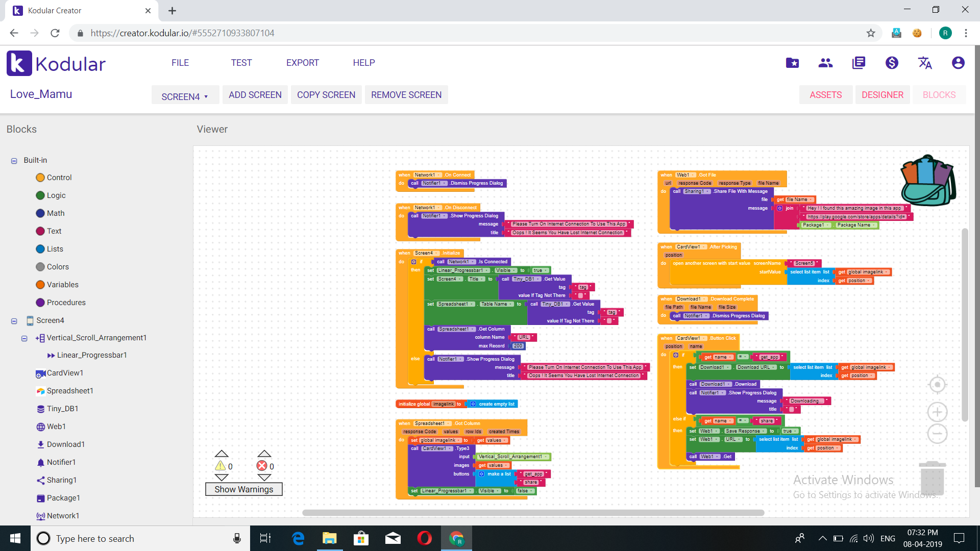Open the Colors blocks category
980x551 pixels.
coord(52,267)
